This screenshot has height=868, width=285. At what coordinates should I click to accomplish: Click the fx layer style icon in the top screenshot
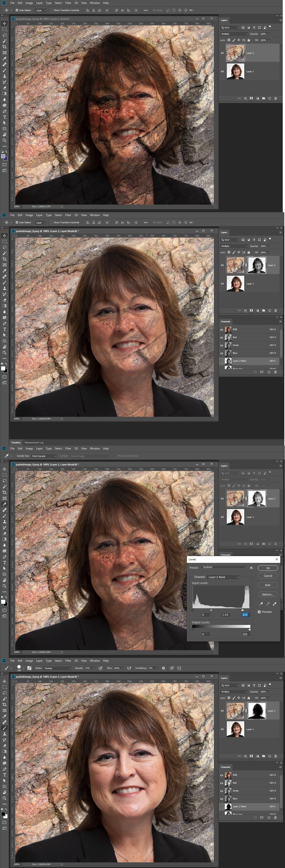click(x=246, y=98)
